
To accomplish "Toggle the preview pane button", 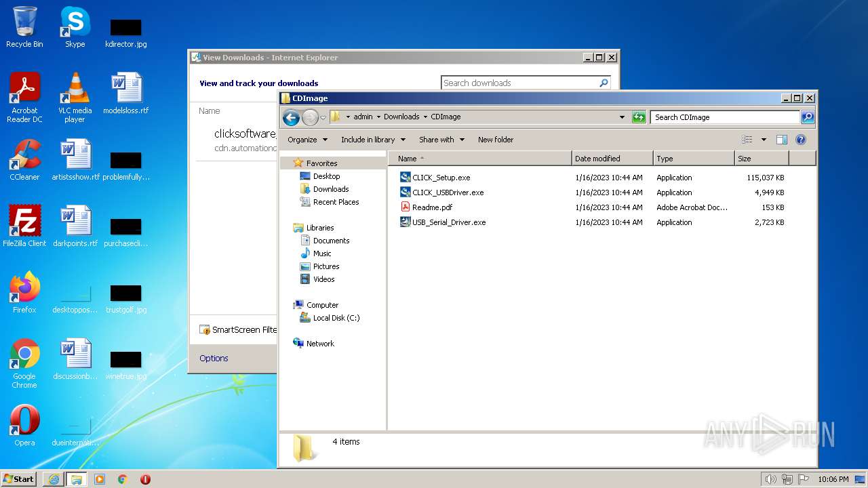I will [x=781, y=140].
